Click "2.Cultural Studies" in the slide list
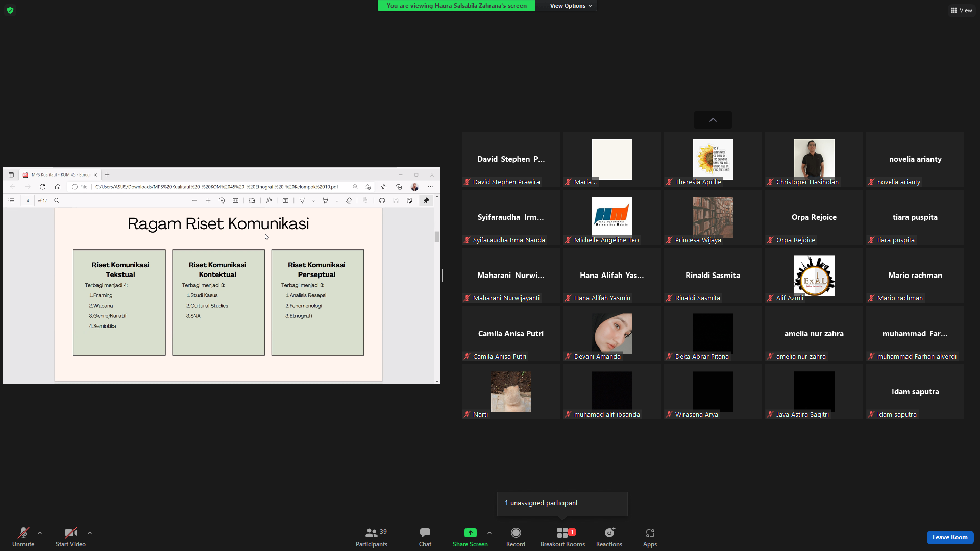 (x=207, y=306)
